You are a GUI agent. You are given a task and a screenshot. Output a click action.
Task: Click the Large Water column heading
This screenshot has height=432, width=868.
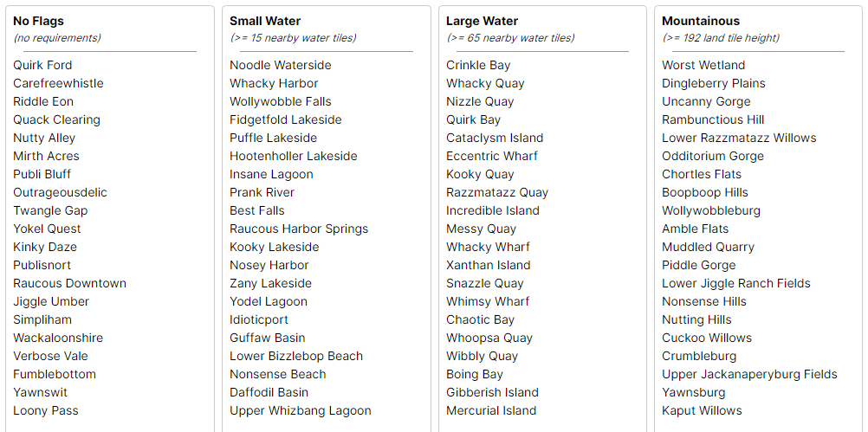(x=483, y=21)
